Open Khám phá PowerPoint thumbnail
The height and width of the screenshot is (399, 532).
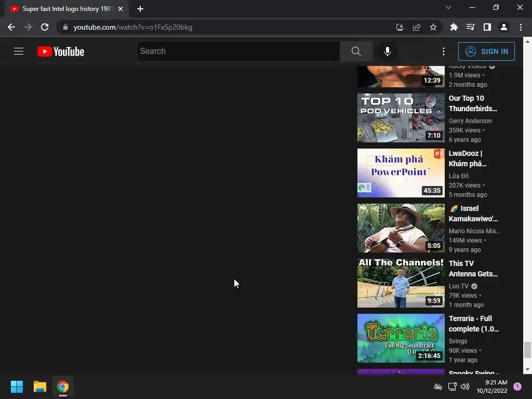click(x=401, y=172)
